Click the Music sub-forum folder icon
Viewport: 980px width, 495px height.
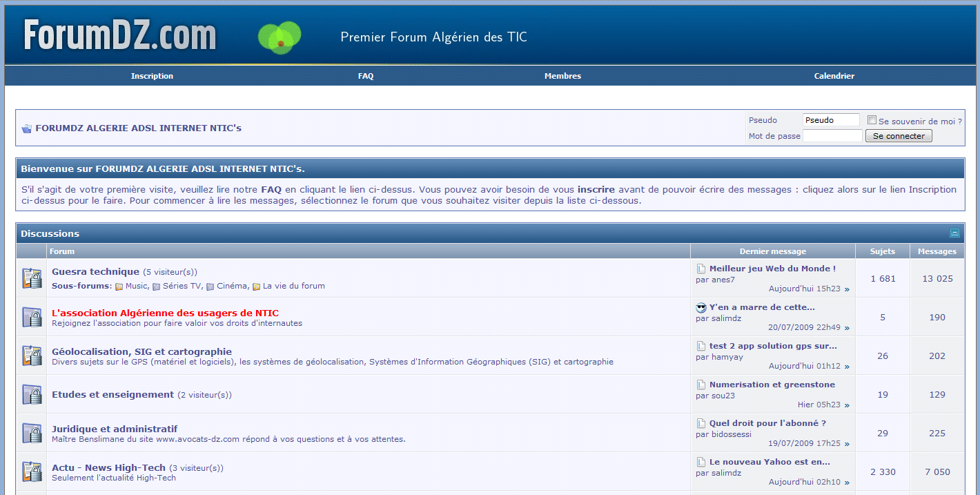(119, 287)
